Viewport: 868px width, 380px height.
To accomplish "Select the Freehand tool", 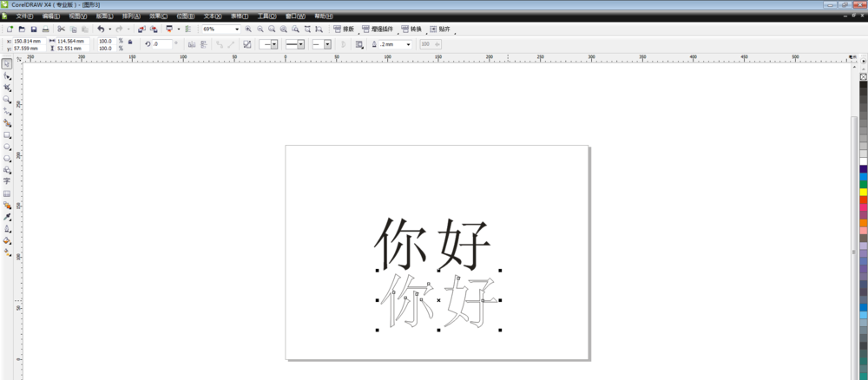I will (7, 111).
